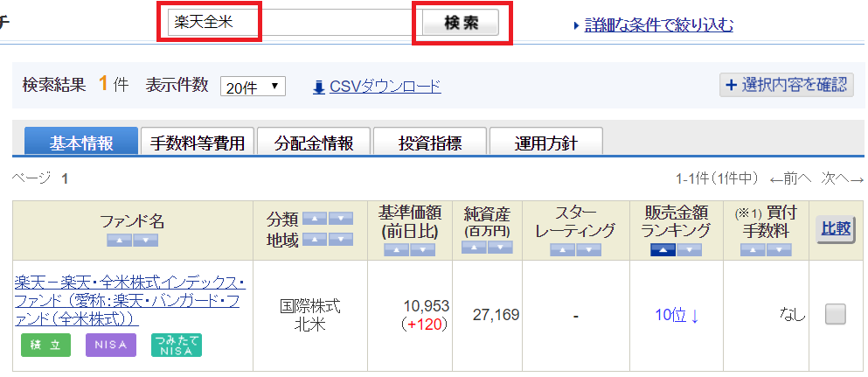Switch to 基本情報 tab

(x=81, y=142)
